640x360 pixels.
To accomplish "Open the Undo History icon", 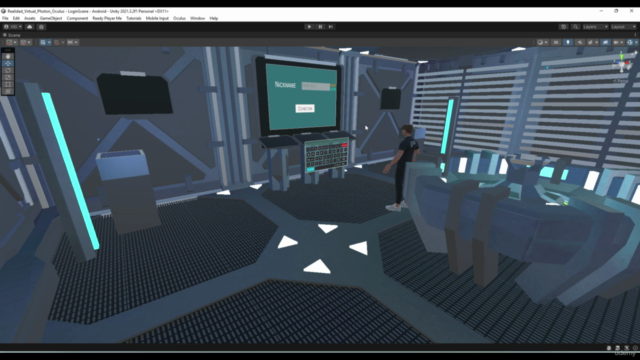I will click(x=564, y=27).
